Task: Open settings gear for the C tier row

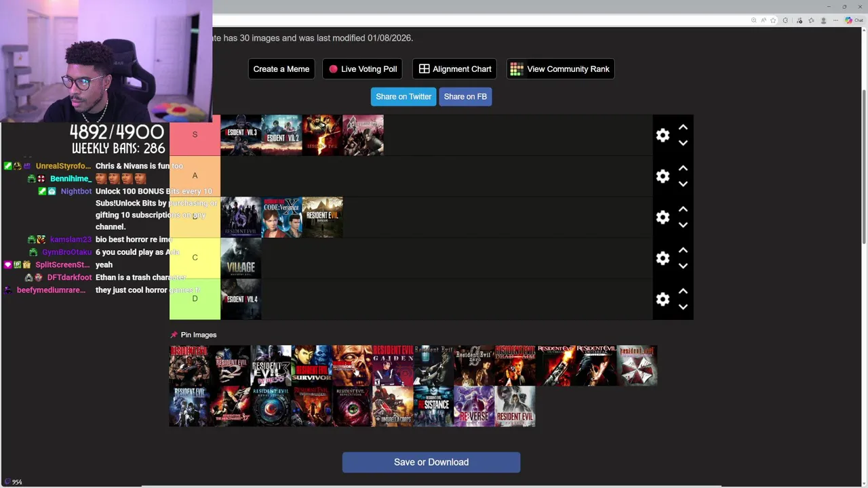Action: pos(663,258)
